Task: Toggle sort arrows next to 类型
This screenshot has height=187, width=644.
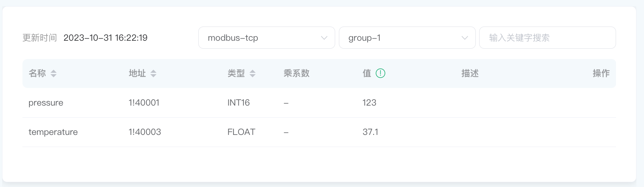Action: (x=253, y=73)
